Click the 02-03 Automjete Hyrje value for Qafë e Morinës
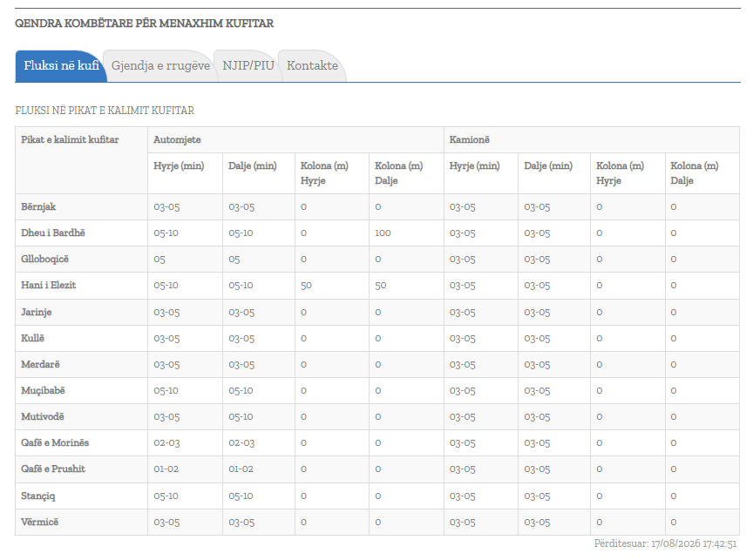 pyautogui.click(x=166, y=443)
